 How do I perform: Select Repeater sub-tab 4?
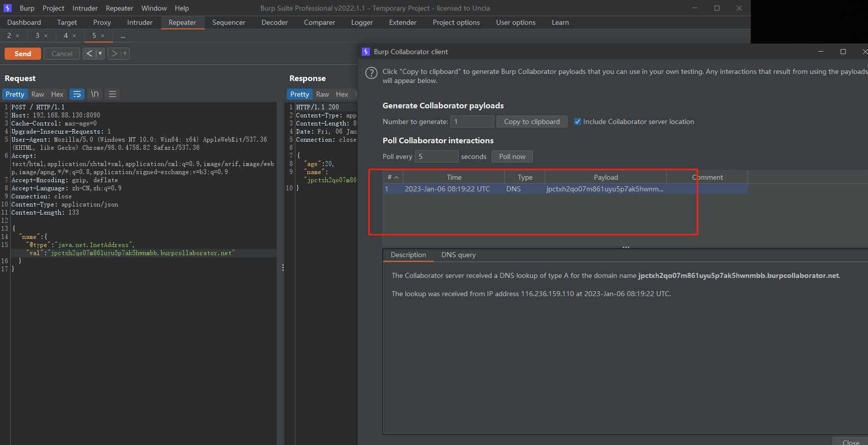66,35
